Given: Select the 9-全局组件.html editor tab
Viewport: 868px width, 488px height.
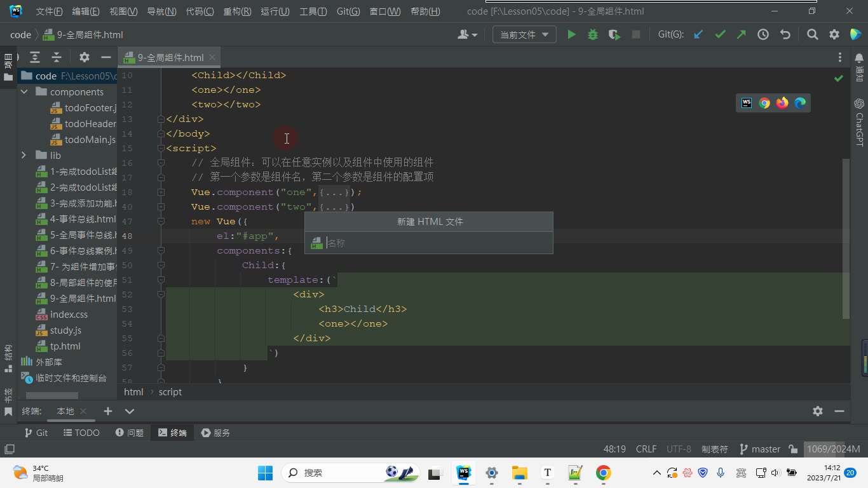Looking at the screenshot, I should coord(170,57).
